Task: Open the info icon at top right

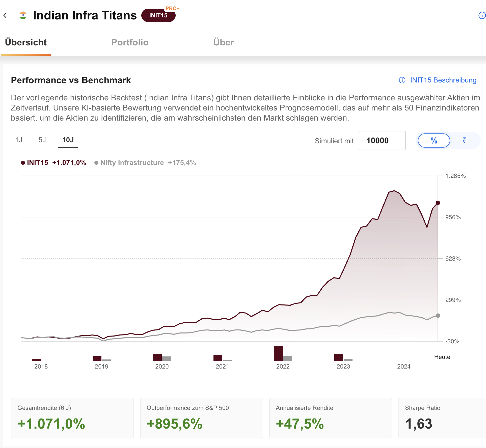Action: (x=482, y=15)
